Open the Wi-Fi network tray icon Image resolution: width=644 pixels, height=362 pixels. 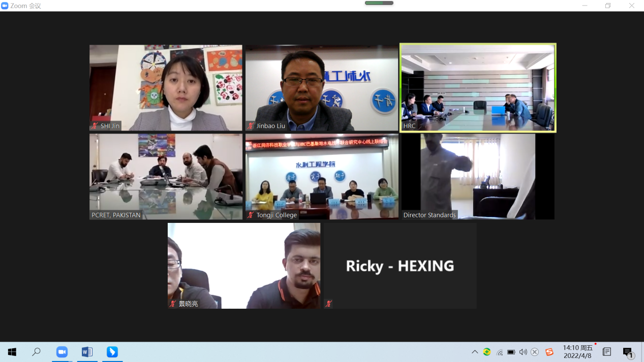500,352
